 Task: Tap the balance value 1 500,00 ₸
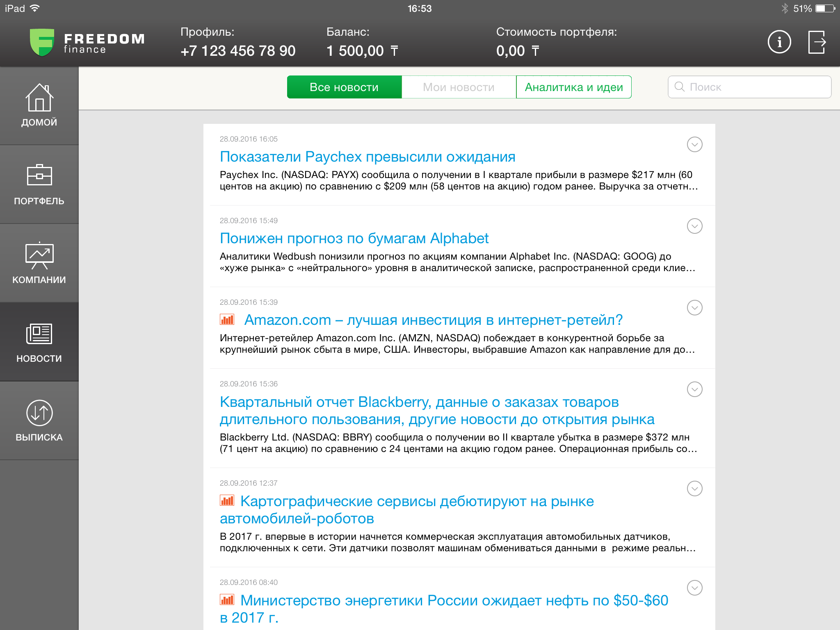362,51
